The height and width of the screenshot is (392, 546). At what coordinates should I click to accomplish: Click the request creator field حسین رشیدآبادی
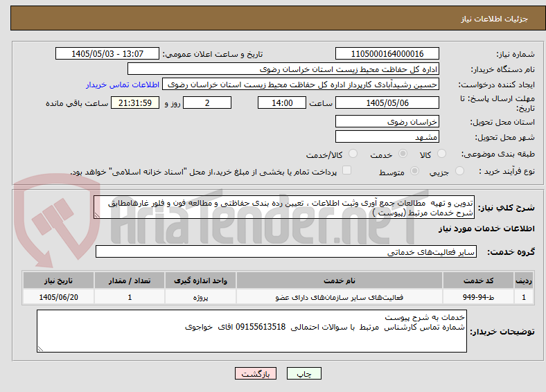click(x=301, y=84)
